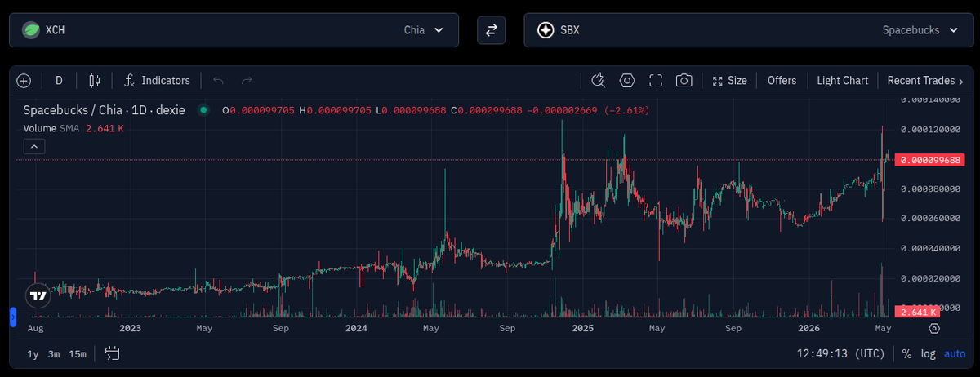This screenshot has height=377, width=980.
Task: Expand the blue left side panel handle
Action: coord(12,317)
